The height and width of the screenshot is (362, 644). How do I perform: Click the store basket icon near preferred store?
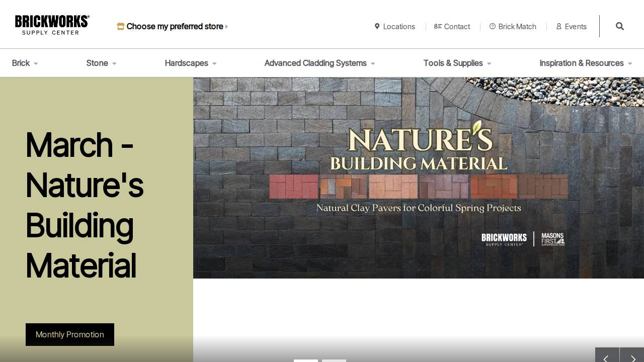tap(120, 26)
